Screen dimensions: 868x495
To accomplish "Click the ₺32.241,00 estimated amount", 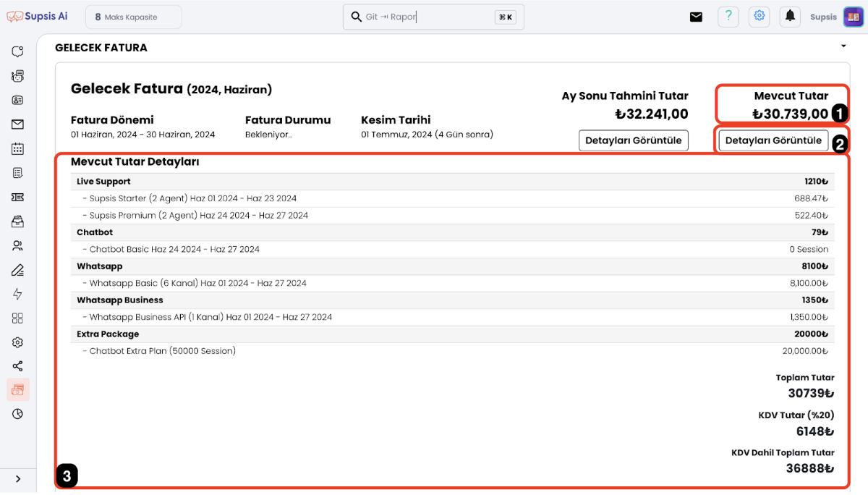I will click(652, 114).
